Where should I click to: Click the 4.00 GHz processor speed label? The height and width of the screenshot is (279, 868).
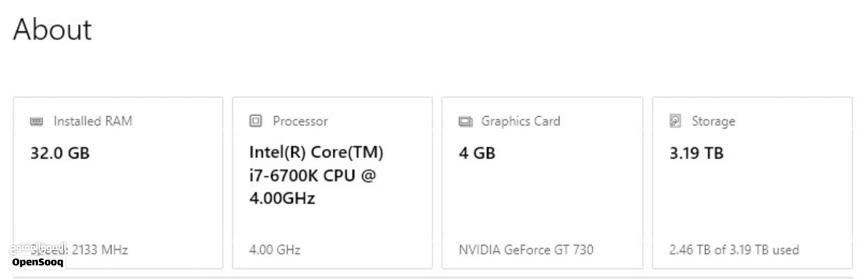click(275, 250)
